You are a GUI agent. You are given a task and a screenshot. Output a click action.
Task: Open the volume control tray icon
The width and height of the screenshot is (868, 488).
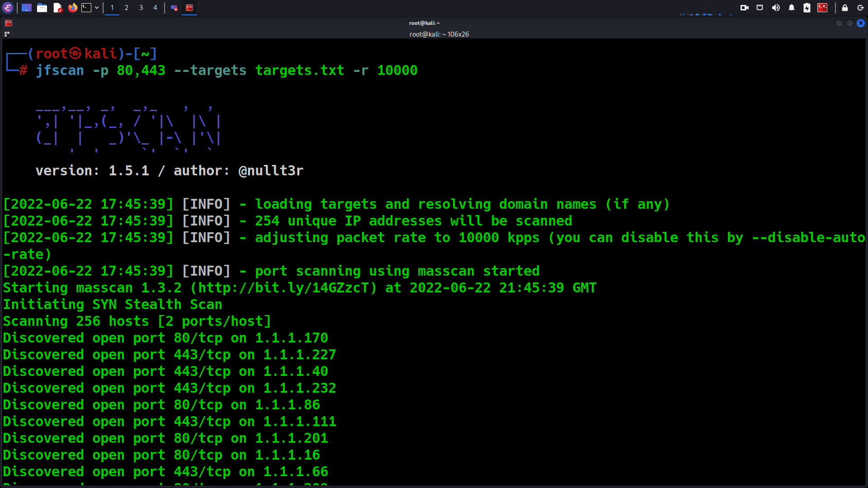pyautogui.click(x=776, y=8)
